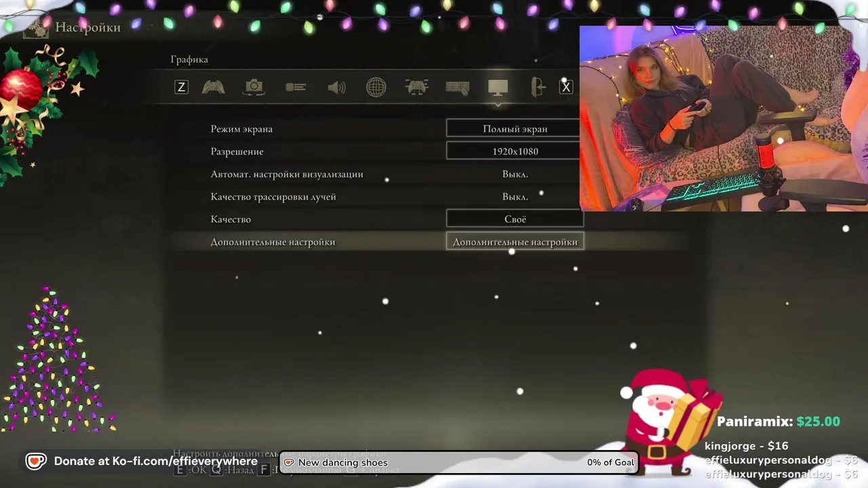Viewport: 868px width, 488px height.
Task: Select the Разрешение row label
Action: [x=237, y=151]
